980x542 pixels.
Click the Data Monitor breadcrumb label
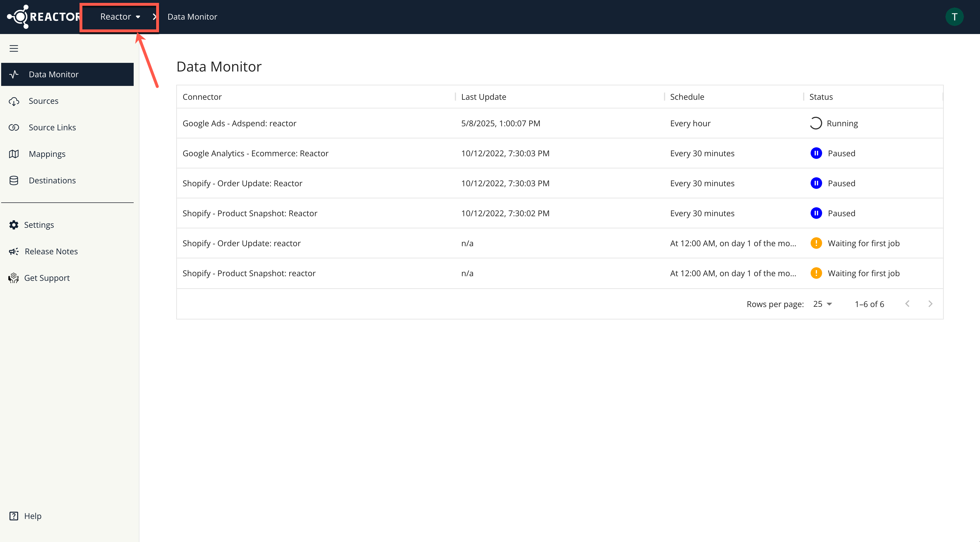click(192, 16)
